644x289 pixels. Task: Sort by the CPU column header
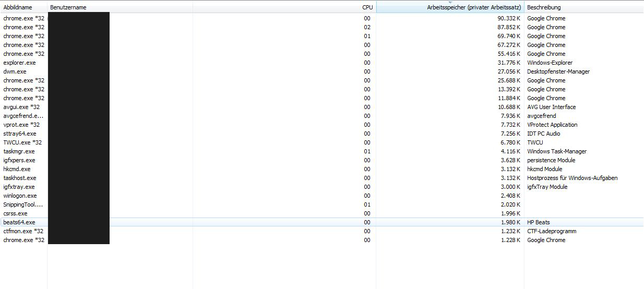coord(284,7)
